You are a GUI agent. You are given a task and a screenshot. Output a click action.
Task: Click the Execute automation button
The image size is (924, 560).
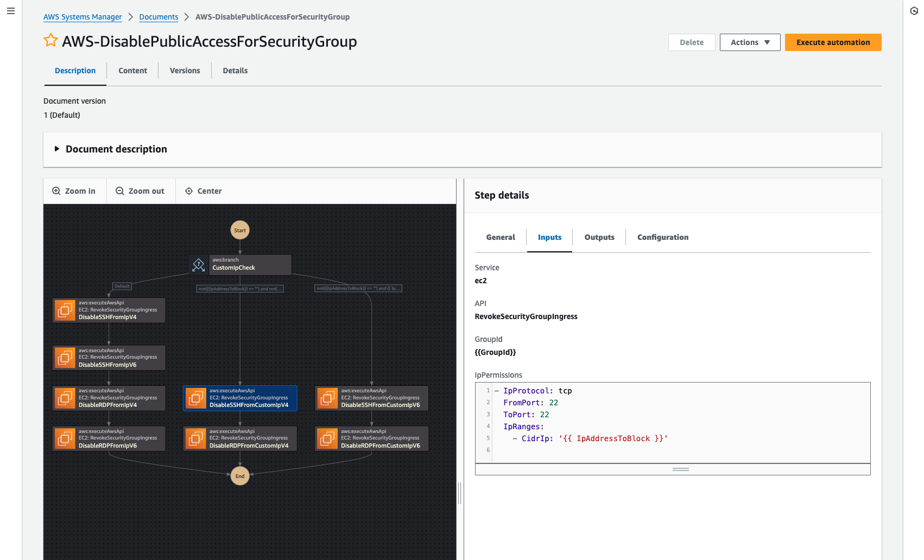point(833,42)
